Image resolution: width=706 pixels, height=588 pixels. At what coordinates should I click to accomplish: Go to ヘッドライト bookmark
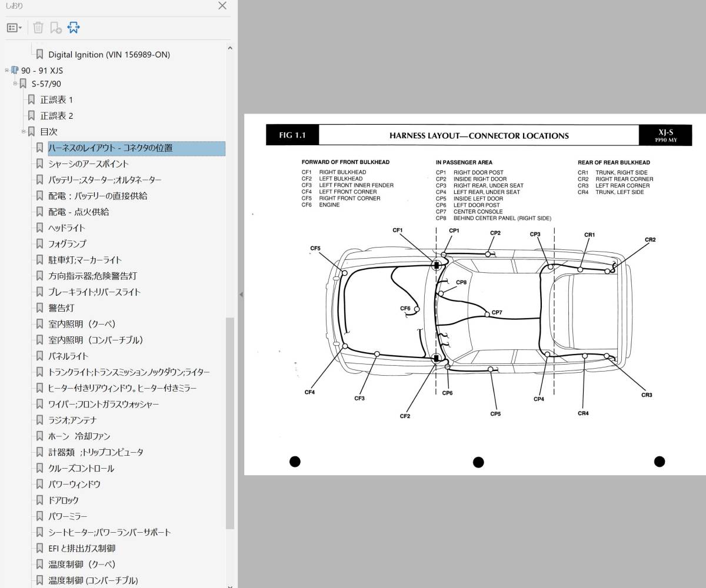click(x=66, y=228)
